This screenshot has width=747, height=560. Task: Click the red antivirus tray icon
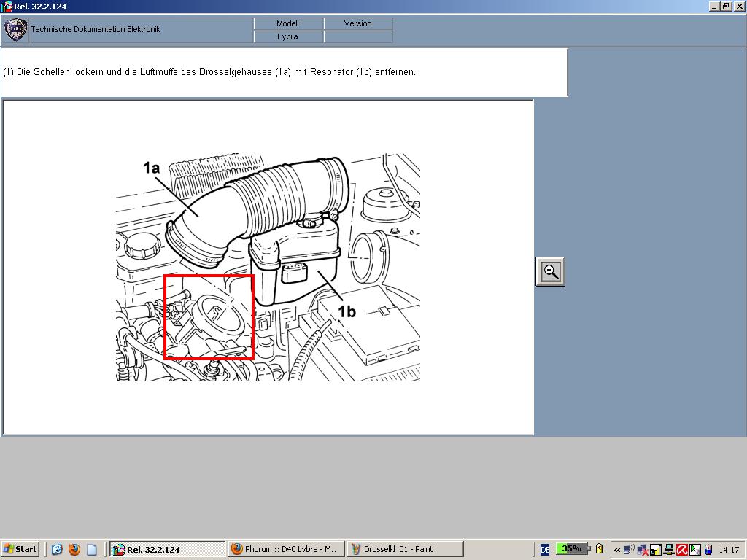point(682,550)
